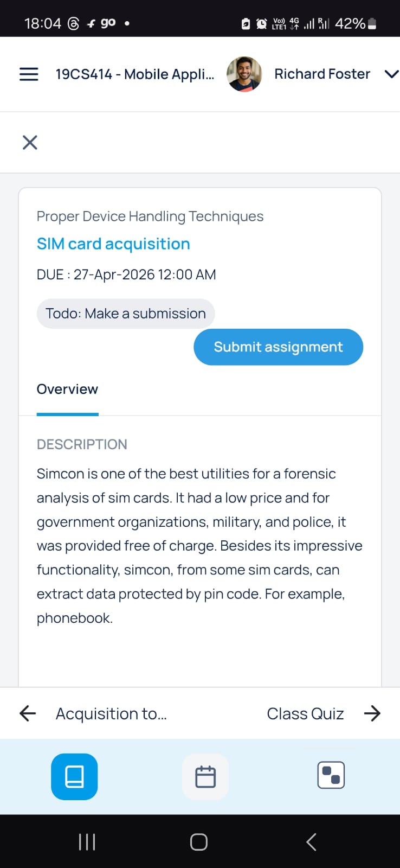The width and height of the screenshot is (400, 868).
Task: Open the apps grid icon in bottom navigation
Action: point(330,775)
